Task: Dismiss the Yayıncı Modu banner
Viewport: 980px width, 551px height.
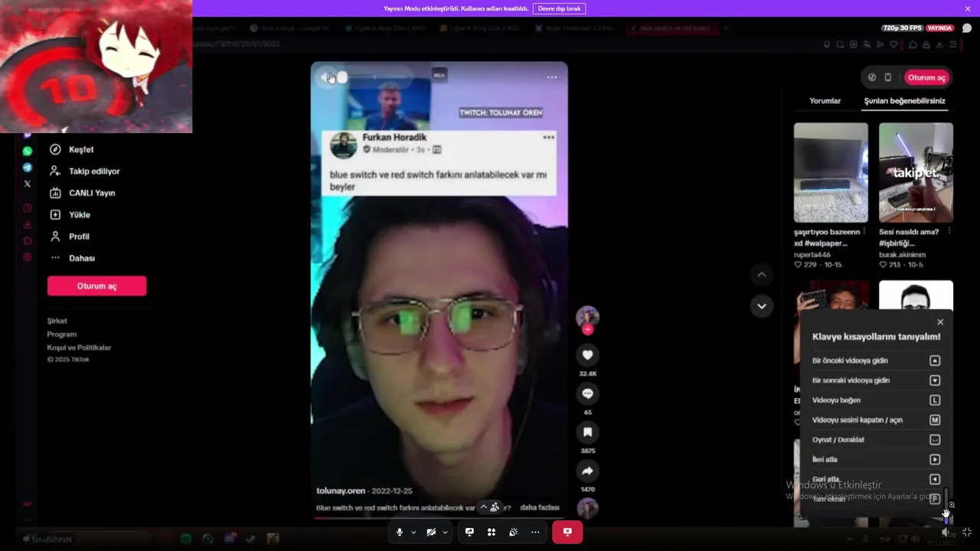Action: pos(968,8)
